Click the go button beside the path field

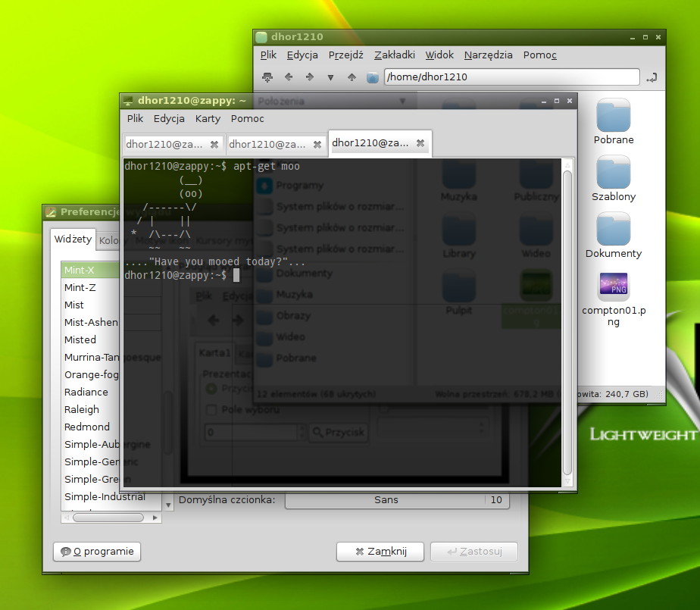coord(652,78)
